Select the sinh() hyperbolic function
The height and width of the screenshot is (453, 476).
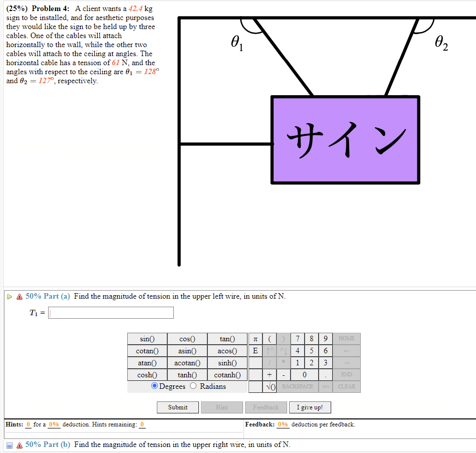click(227, 362)
